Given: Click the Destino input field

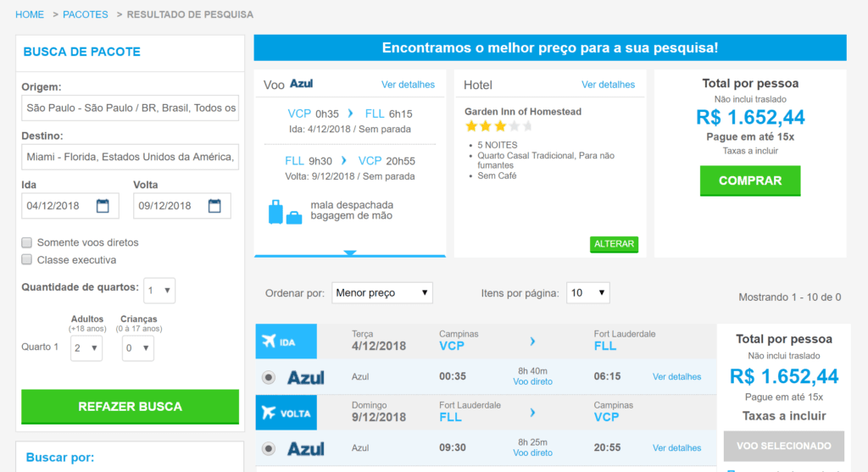Looking at the screenshot, I should (130, 157).
